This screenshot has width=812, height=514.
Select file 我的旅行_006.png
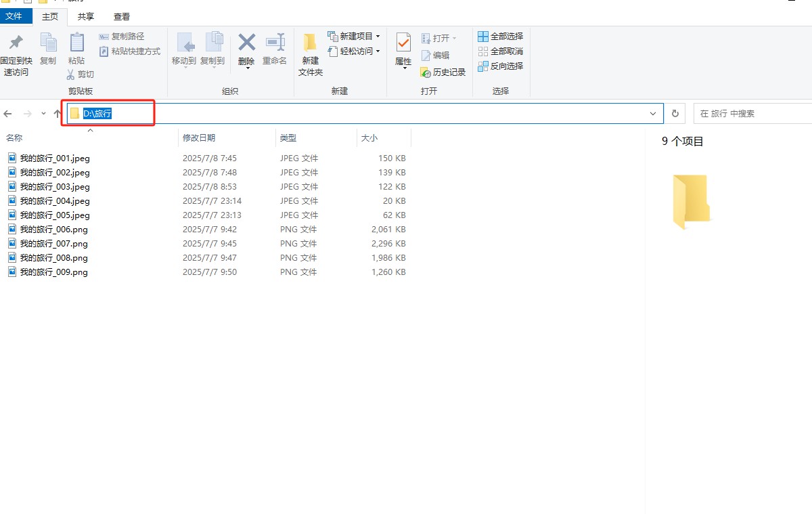click(54, 230)
